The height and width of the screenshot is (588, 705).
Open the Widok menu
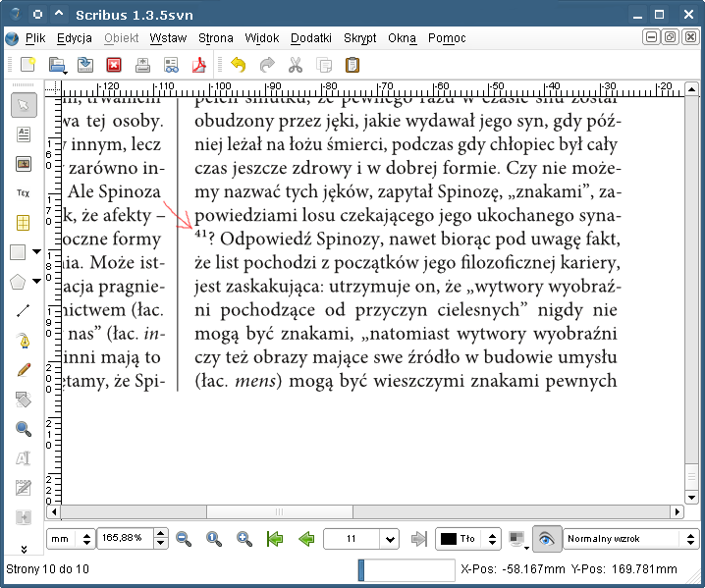tap(262, 38)
